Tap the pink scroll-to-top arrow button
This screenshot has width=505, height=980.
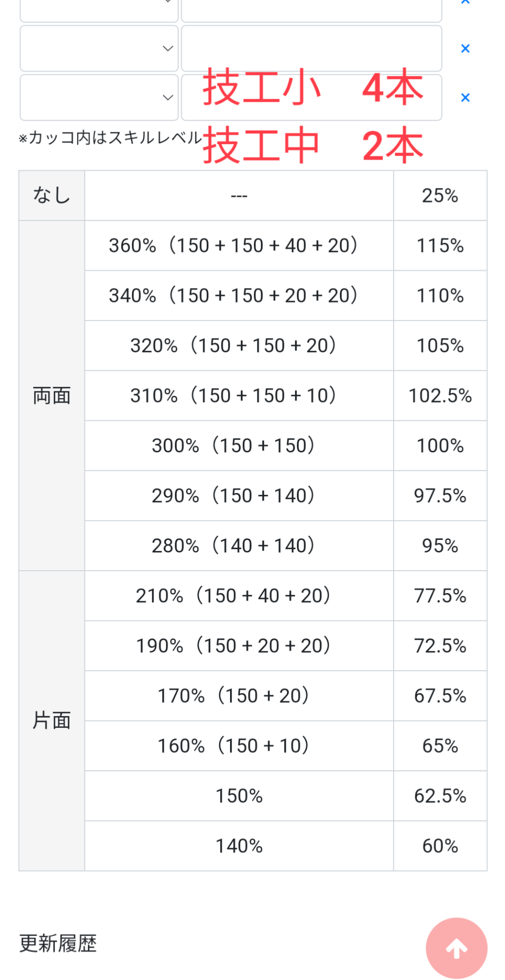point(456,948)
